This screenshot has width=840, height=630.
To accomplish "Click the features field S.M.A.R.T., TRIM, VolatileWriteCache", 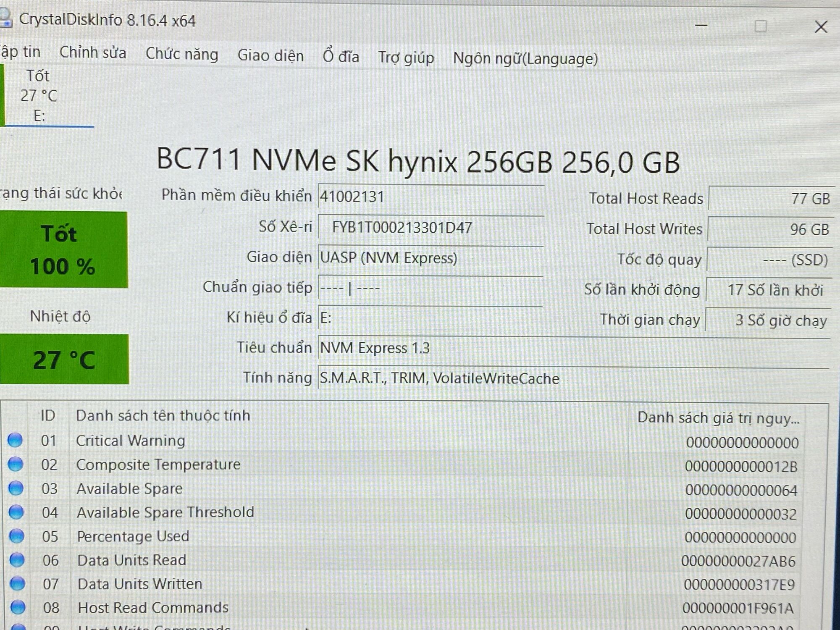I will click(574, 378).
